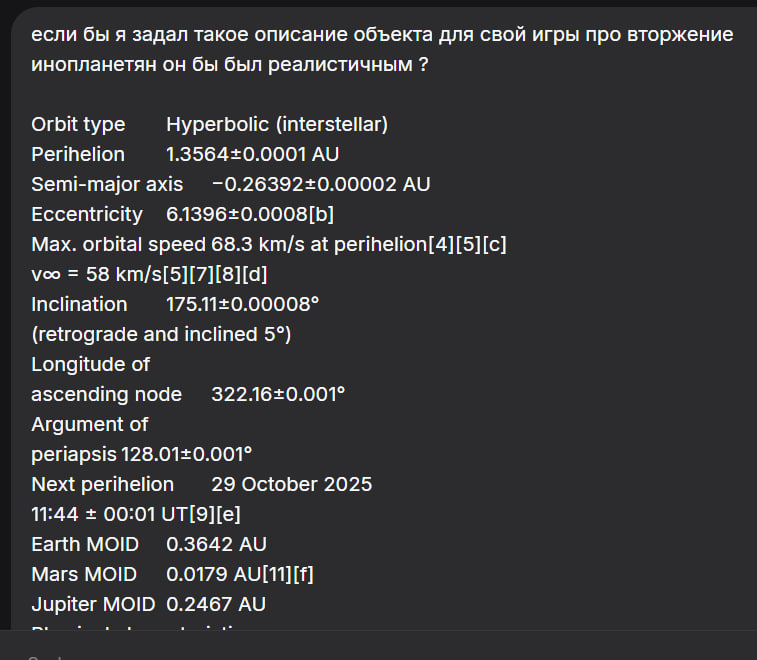Open footnote [e] after the perihelion time

227,514
